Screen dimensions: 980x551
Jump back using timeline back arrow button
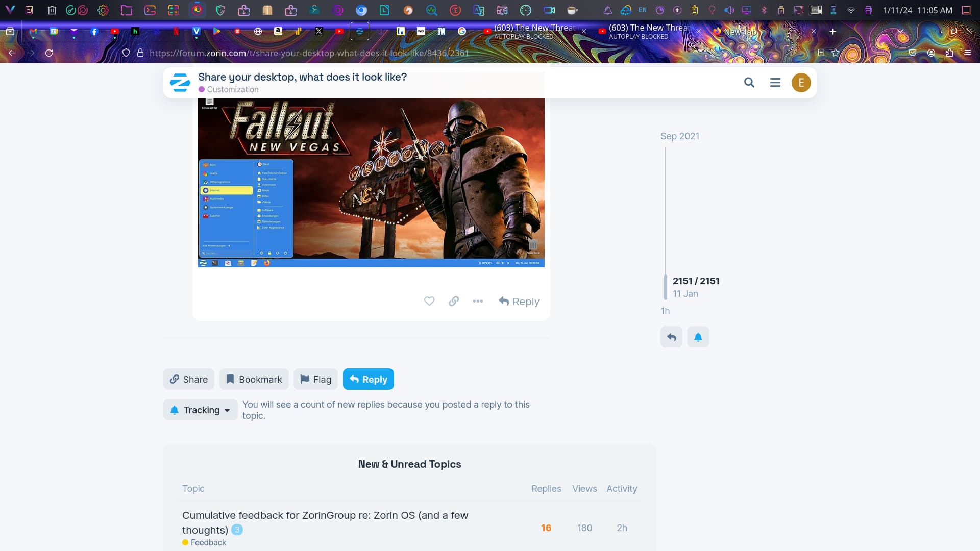pos(671,337)
